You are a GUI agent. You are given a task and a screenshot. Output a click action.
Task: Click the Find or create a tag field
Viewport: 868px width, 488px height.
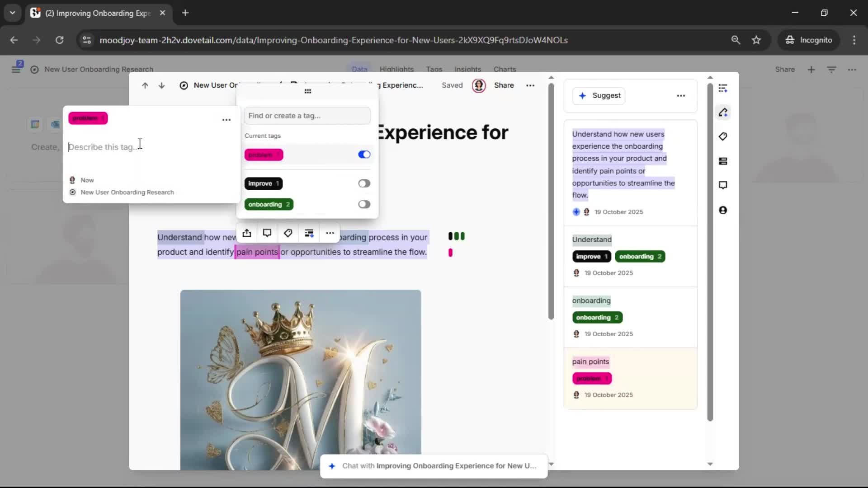(x=307, y=116)
